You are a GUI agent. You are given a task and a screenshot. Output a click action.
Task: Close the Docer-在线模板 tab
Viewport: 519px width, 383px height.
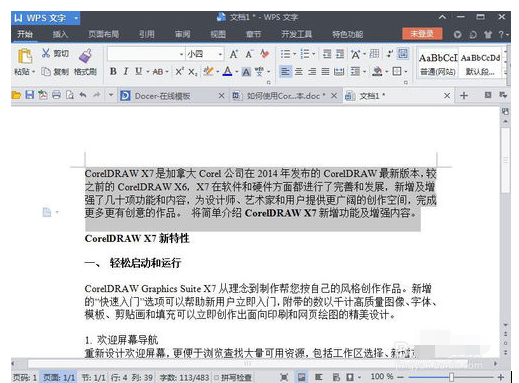221,96
